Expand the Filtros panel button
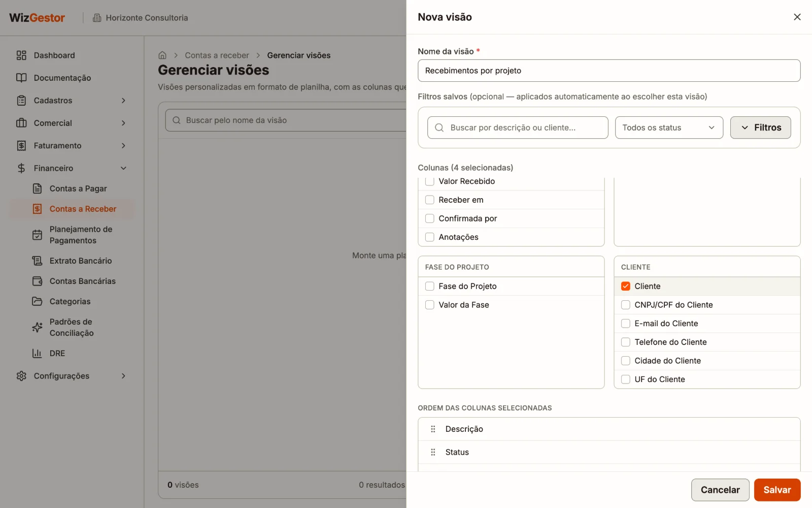The image size is (812, 508). (x=760, y=128)
